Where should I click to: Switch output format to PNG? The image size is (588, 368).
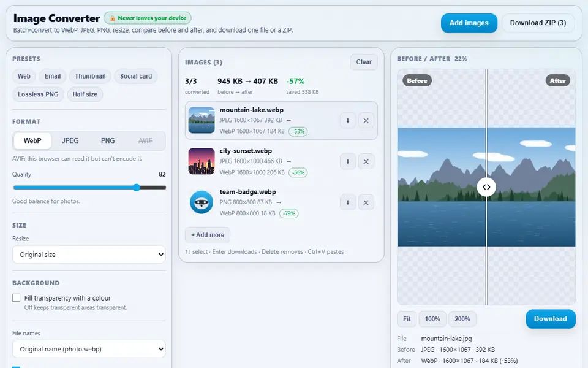(108, 141)
